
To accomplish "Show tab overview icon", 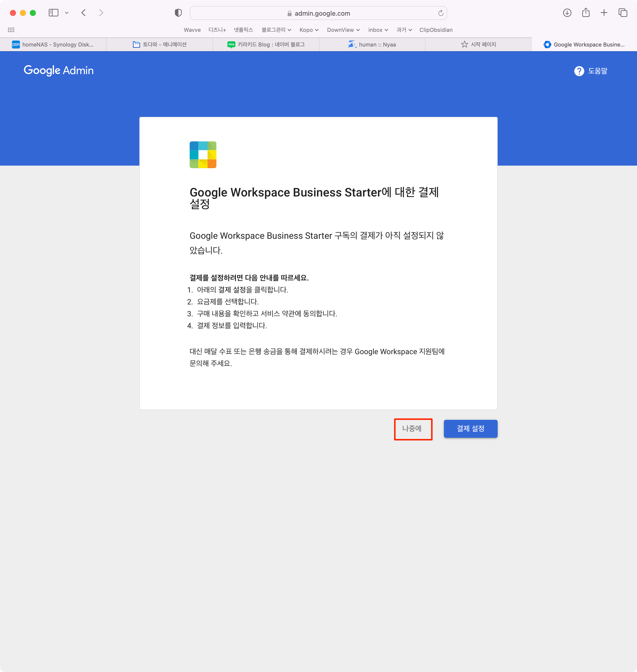I will 622,13.
